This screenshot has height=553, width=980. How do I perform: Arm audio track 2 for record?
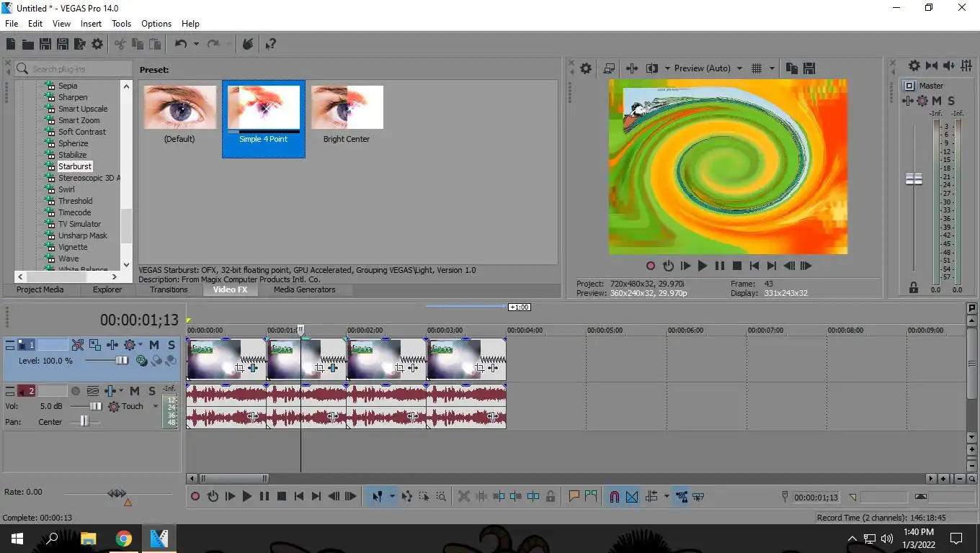click(76, 391)
